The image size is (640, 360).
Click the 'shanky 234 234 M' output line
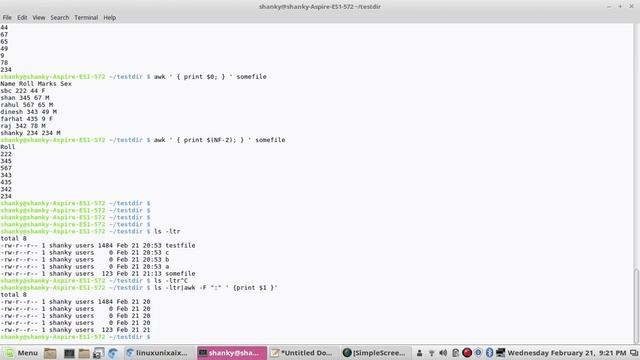[x=30, y=133]
